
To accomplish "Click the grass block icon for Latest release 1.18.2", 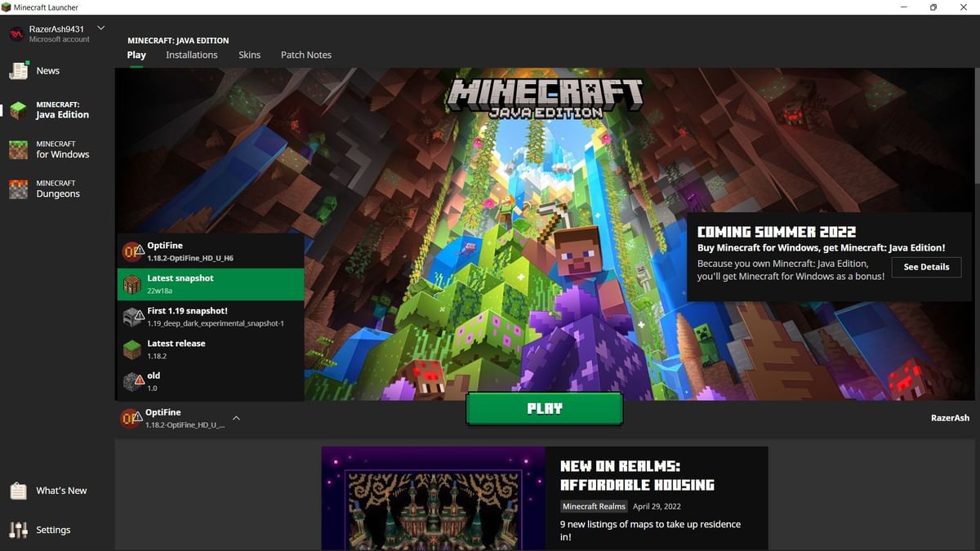I will click(x=133, y=349).
